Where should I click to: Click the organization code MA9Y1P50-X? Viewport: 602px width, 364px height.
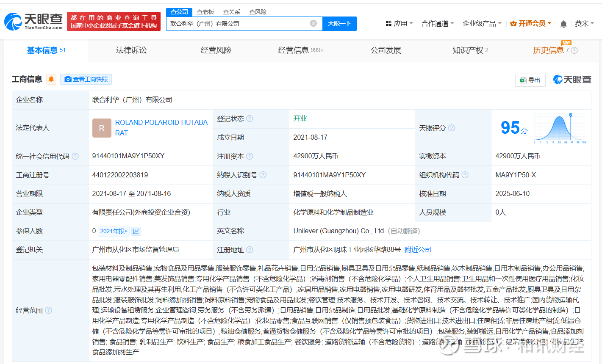pyautogui.click(x=516, y=175)
